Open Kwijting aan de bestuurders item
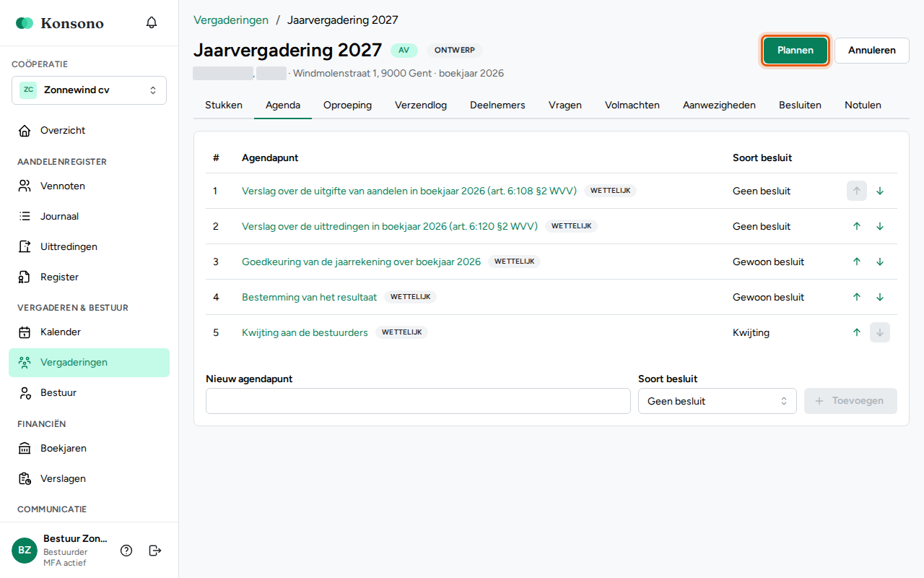Viewport: 924px width, 578px height. (x=305, y=332)
